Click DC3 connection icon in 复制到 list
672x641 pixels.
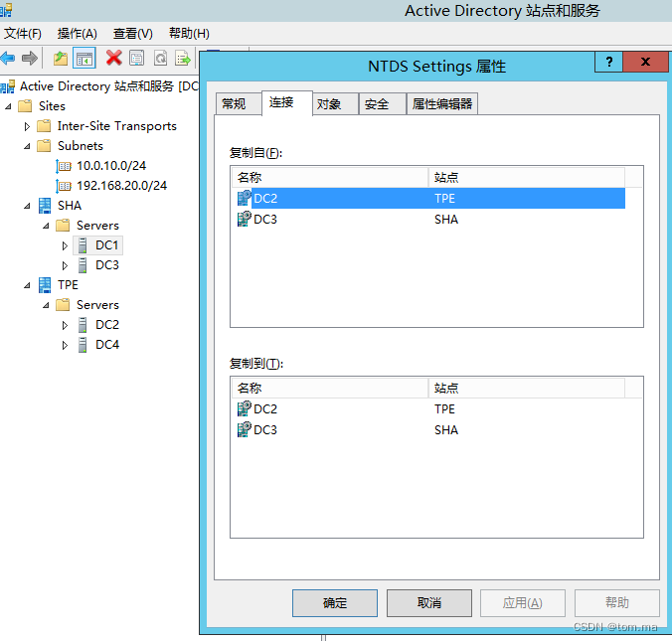pos(245,429)
